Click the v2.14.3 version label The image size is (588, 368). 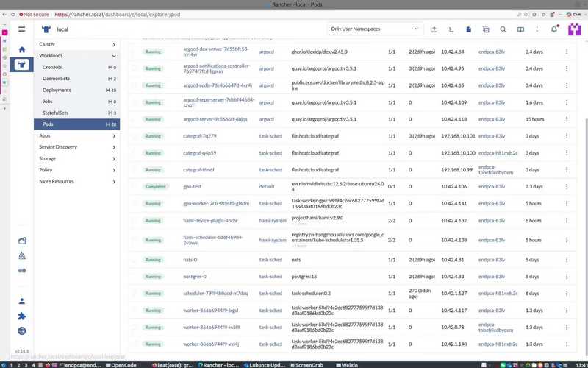[x=22, y=352]
